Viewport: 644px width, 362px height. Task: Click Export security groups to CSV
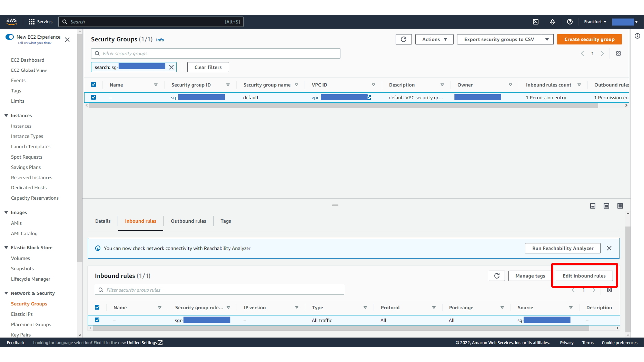click(x=499, y=39)
